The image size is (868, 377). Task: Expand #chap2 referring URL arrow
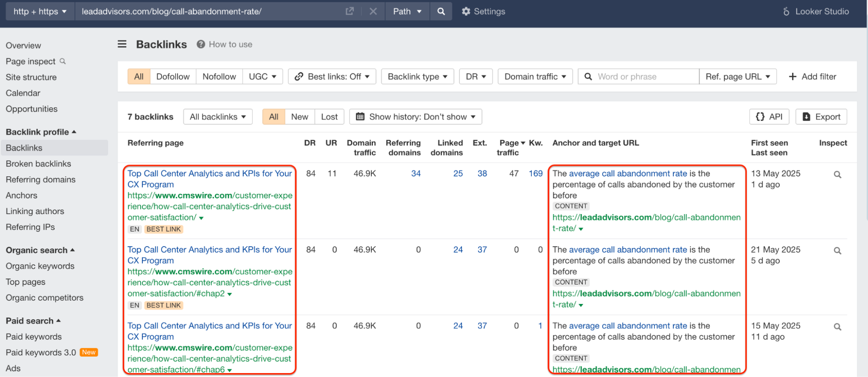click(x=230, y=294)
